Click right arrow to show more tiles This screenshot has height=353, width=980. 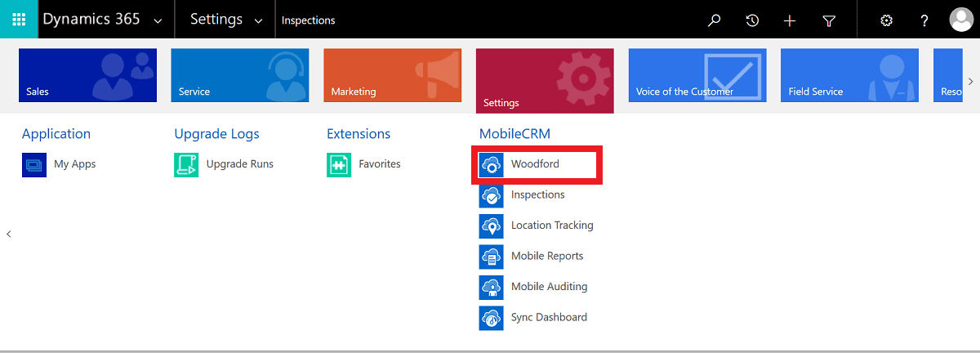click(971, 81)
